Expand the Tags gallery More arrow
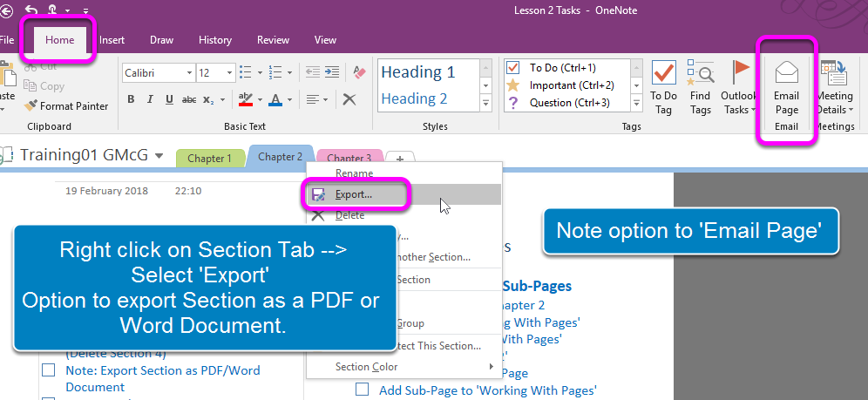Image resolution: width=868 pixels, height=400 pixels. coord(636,103)
